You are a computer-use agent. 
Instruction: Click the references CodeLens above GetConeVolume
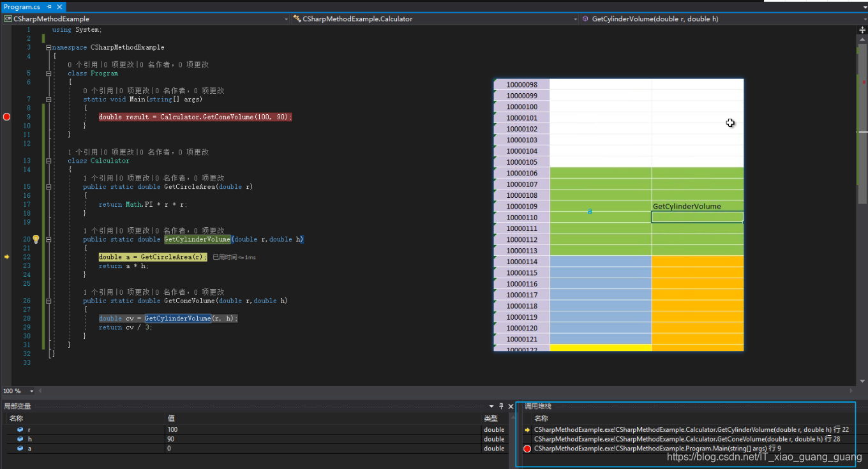coord(153,292)
